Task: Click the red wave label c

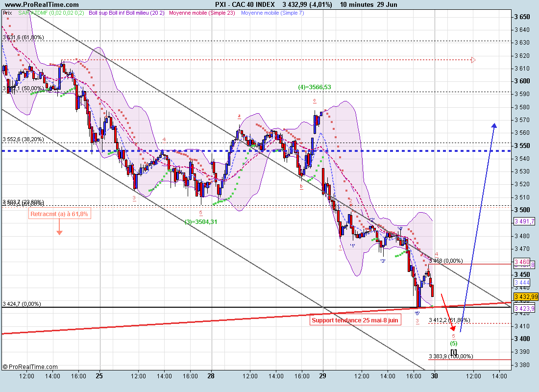Action: tap(315, 100)
